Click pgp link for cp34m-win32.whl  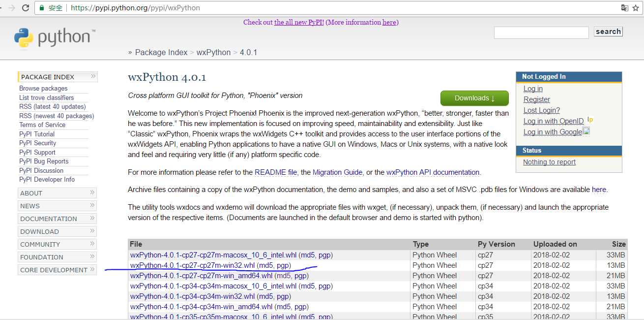pos(283,296)
